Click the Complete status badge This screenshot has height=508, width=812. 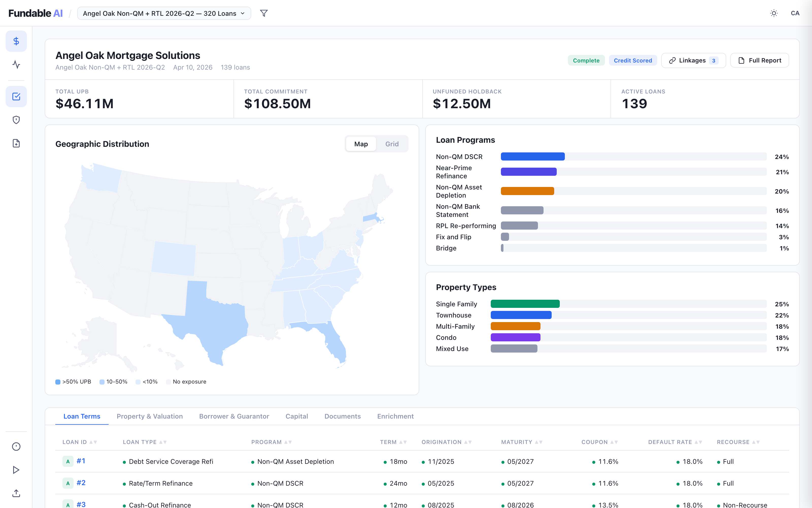click(586, 60)
